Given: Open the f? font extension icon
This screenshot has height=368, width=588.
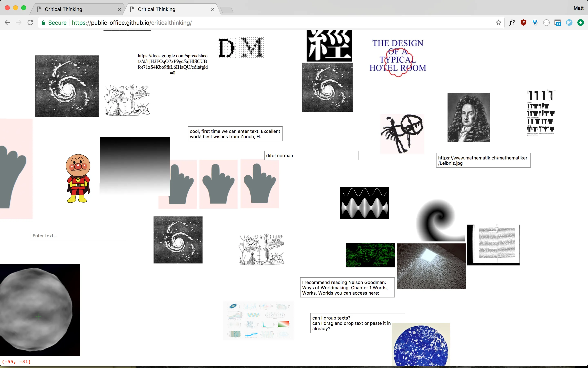Looking at the screenshot, I should pos(512,23).
